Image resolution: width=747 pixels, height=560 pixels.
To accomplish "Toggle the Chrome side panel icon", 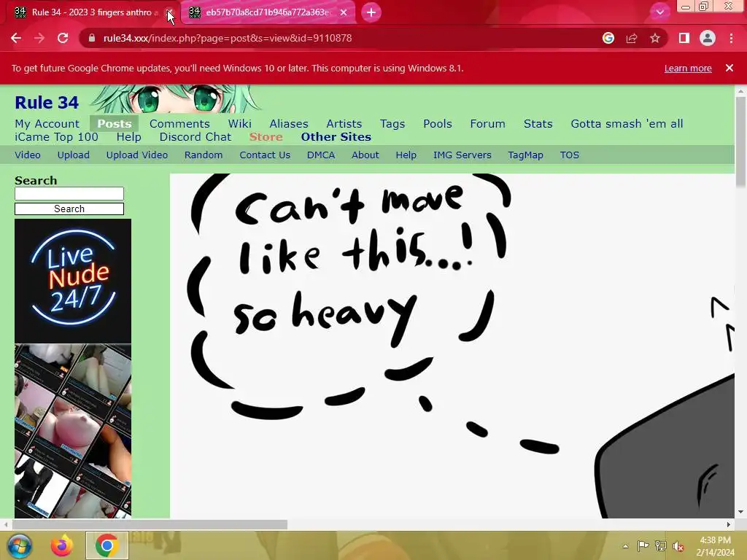I will point(684,38).
